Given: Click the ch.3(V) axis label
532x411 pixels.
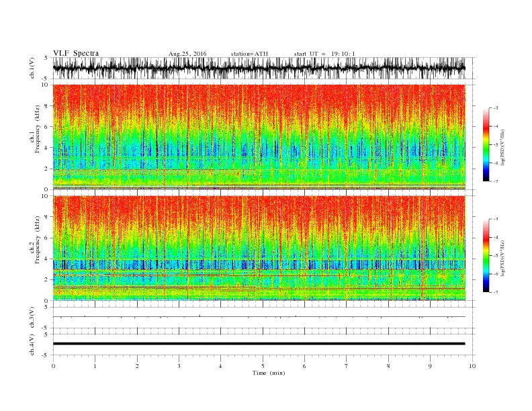Looking at the screenshot, I should pyautogui.click(x=32, y=318).
